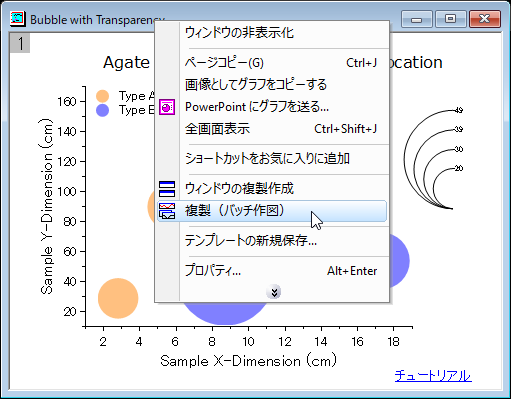Select テンプレートの新規保存... entry
Screen dimensions: 511x399
[x=273, y=240]
